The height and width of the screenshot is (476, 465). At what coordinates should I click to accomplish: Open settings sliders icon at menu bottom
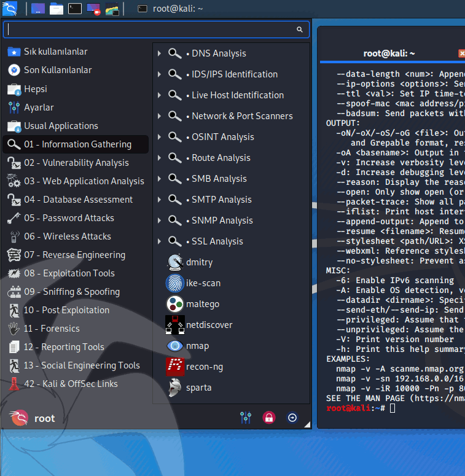(246, 418)
